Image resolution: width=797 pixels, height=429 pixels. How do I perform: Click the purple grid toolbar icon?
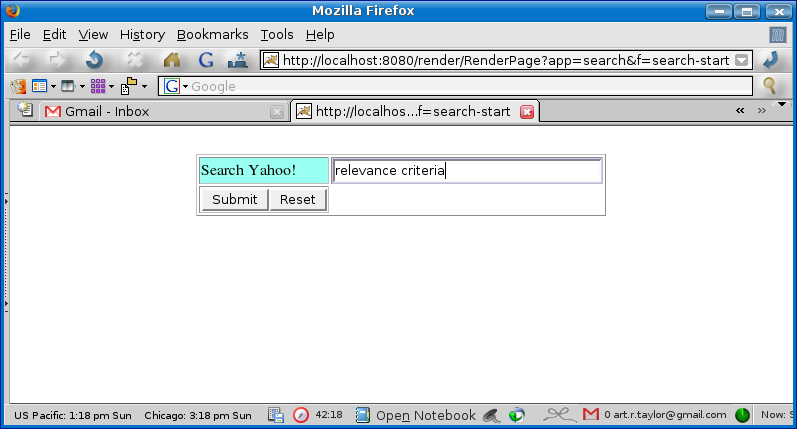point(98,86)
